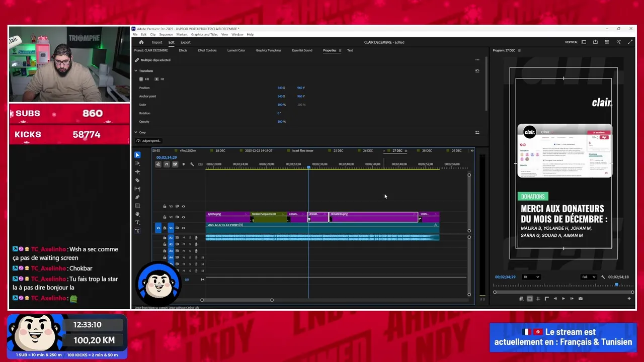644x362 pixels.
Task: Open Program monitor button editor plus
Action: tap(629, 299)
